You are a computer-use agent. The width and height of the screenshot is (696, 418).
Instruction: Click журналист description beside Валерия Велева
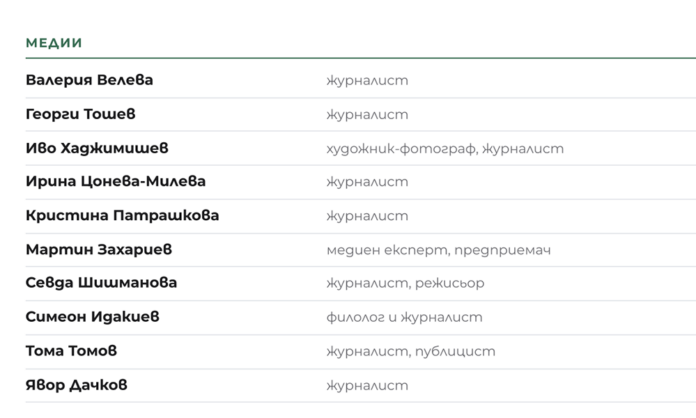pos(367,80)
